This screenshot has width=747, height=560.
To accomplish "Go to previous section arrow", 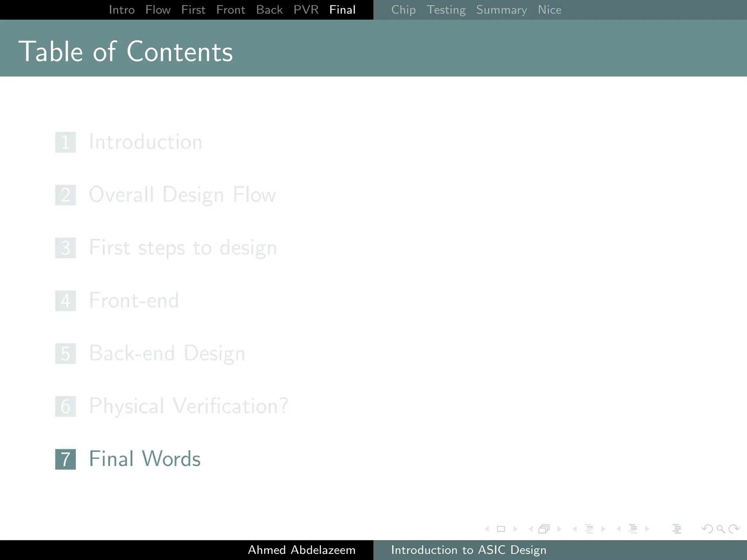I will pos(618,529).
